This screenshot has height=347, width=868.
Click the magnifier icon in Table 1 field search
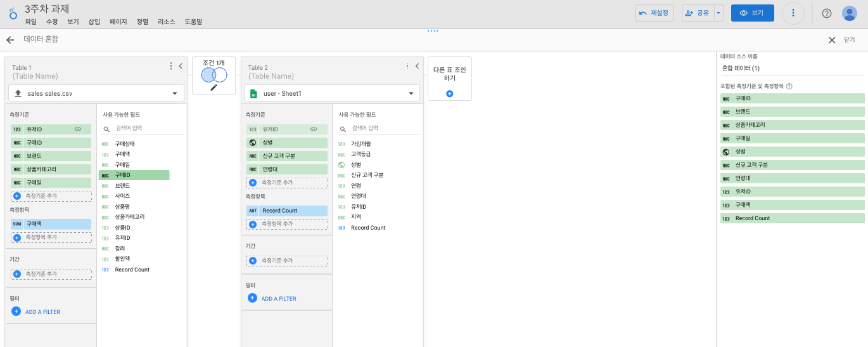click(x=106, y=128)
